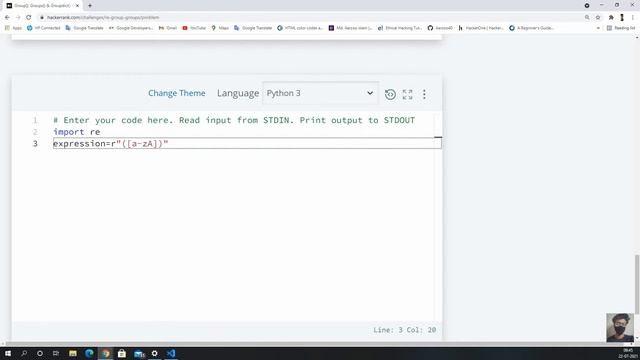
Task: Switch to Chrome on the taskbar
Action: point(106,353)
